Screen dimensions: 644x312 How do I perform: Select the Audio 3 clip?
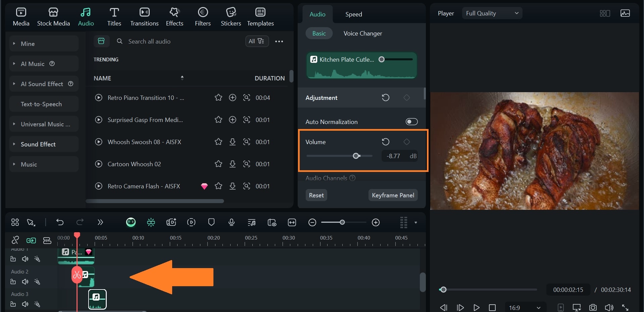pyautogui.click(x=97, y=299)
